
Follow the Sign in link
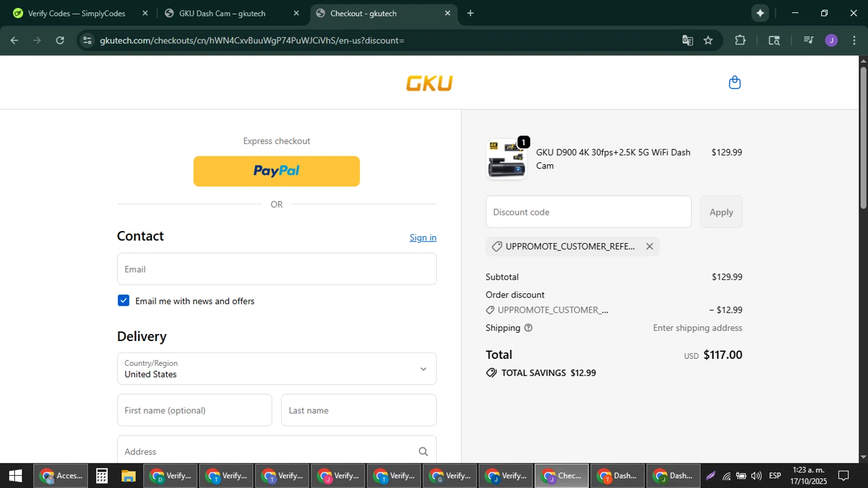(423, 237)
